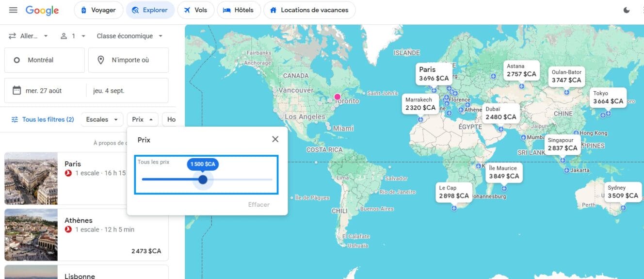
Task: Click Dubaï 2 480 $CA map label
Action: [x=501, y=113]
